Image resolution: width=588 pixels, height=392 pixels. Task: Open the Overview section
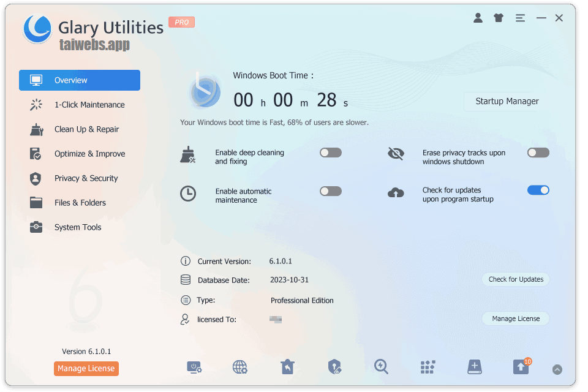click(80, 80)
